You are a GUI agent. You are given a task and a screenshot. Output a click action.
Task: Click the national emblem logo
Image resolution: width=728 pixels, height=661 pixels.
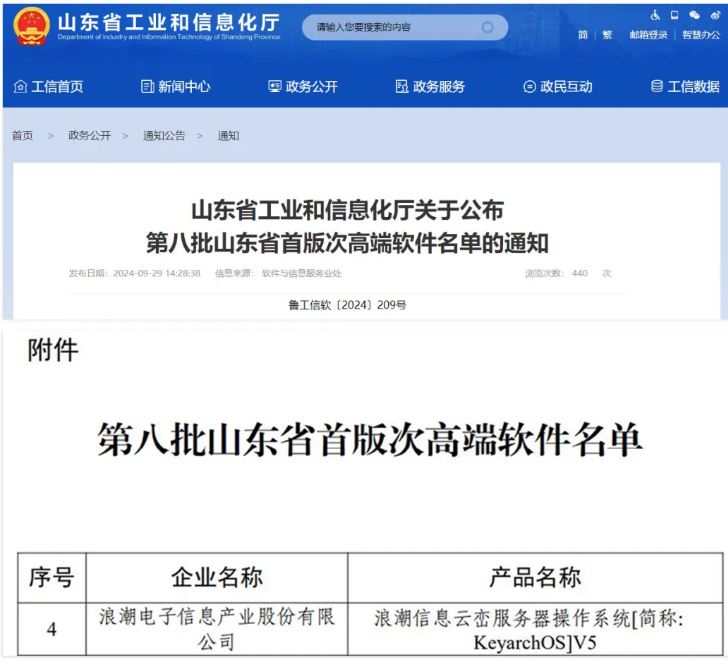coord(31,26)
